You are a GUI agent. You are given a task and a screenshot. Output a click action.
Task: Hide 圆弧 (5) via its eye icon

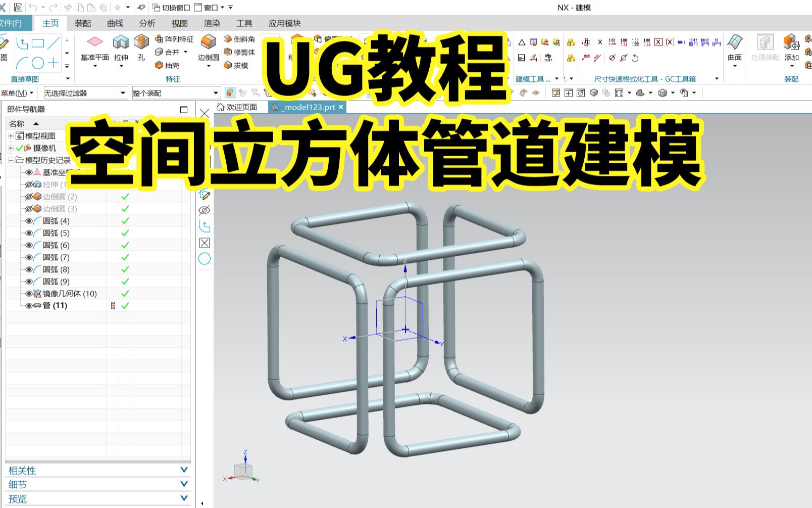point(29,233)
